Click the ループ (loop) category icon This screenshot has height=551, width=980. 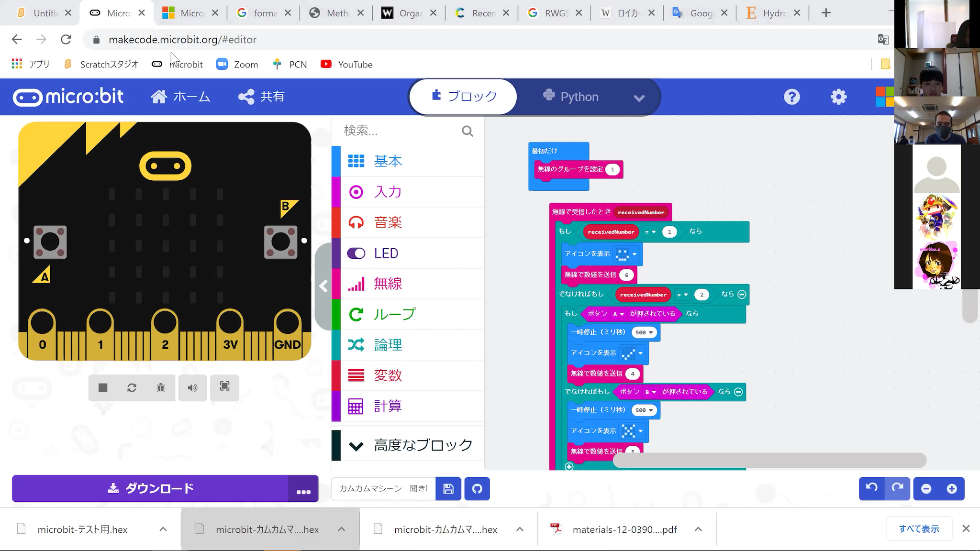pos(356,313)
